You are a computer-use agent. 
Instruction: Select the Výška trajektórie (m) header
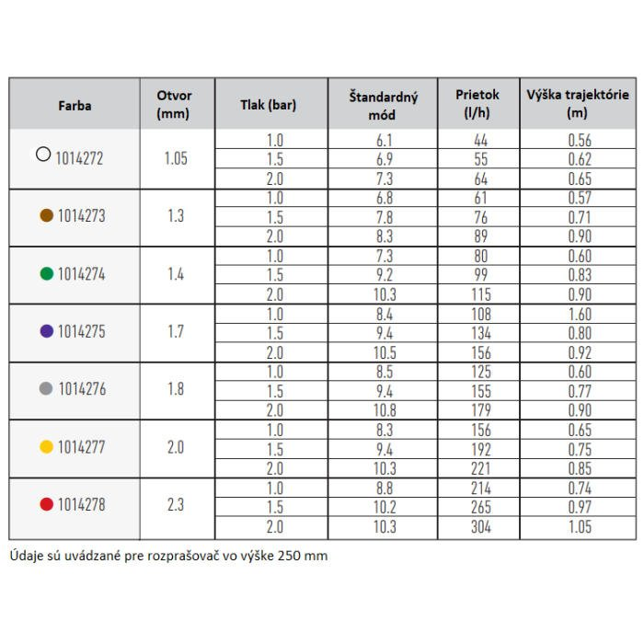578,103
